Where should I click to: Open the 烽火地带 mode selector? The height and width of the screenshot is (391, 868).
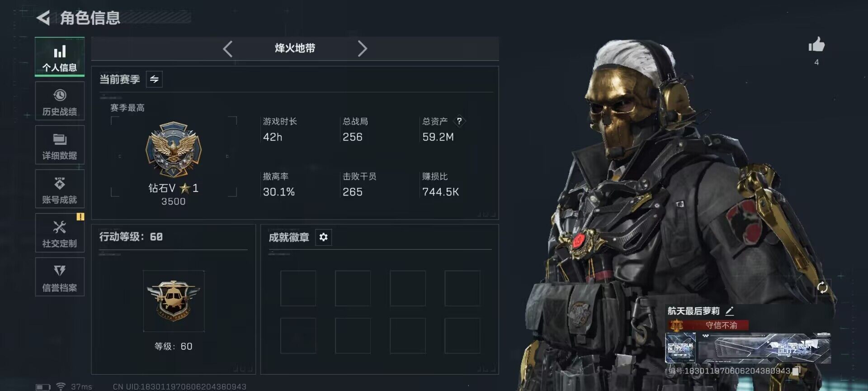(x=295, y=48)
